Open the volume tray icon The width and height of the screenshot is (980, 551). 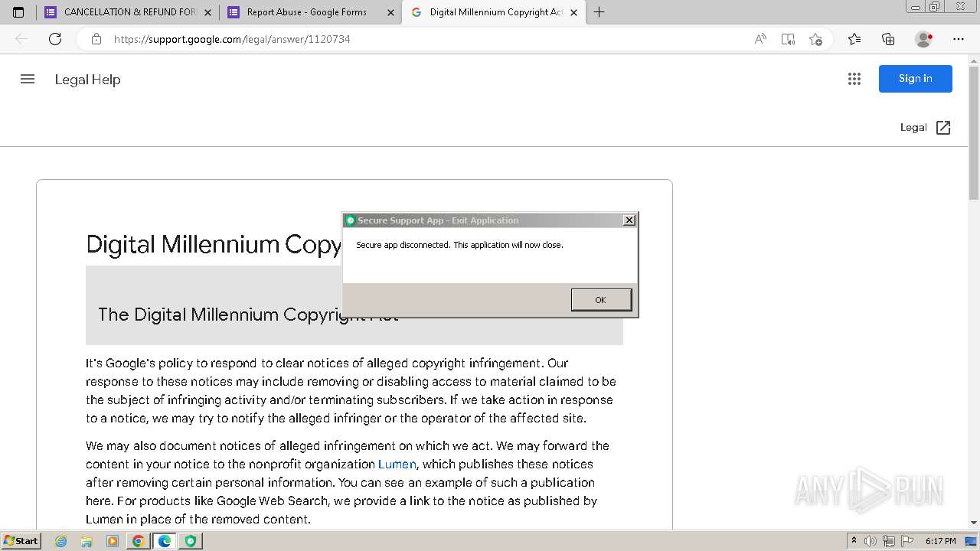pyautogui.click(x=871, y=541)
